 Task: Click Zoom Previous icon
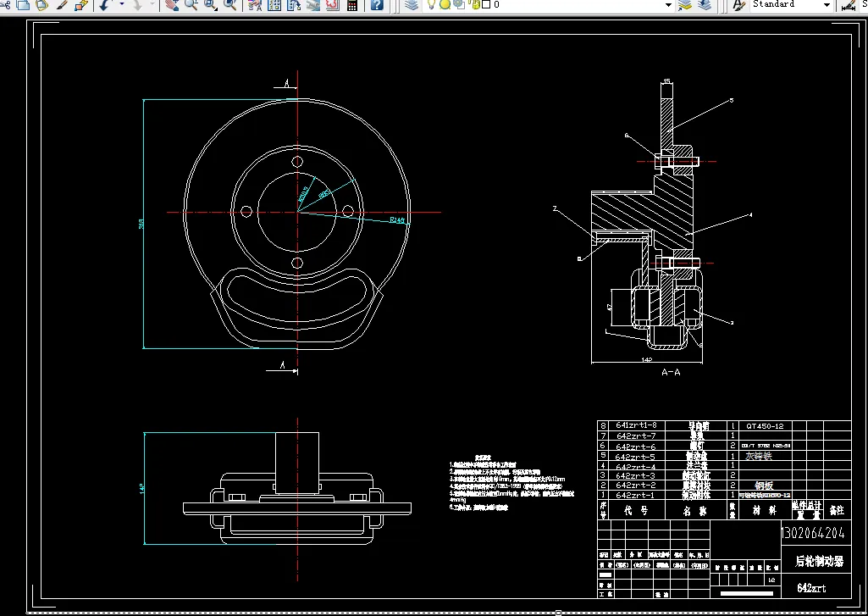pyautogui.click(x=229, y=5)
